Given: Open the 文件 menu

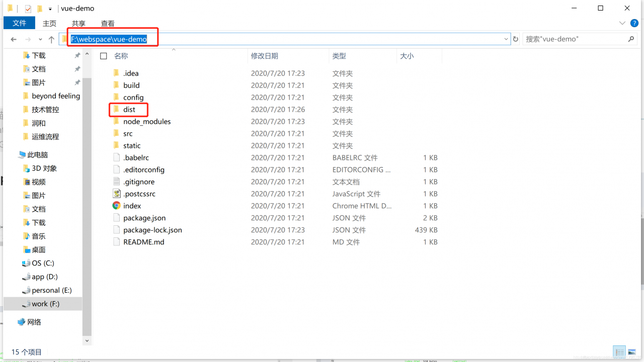Looking at the screenshot, I should coord(19,23).
